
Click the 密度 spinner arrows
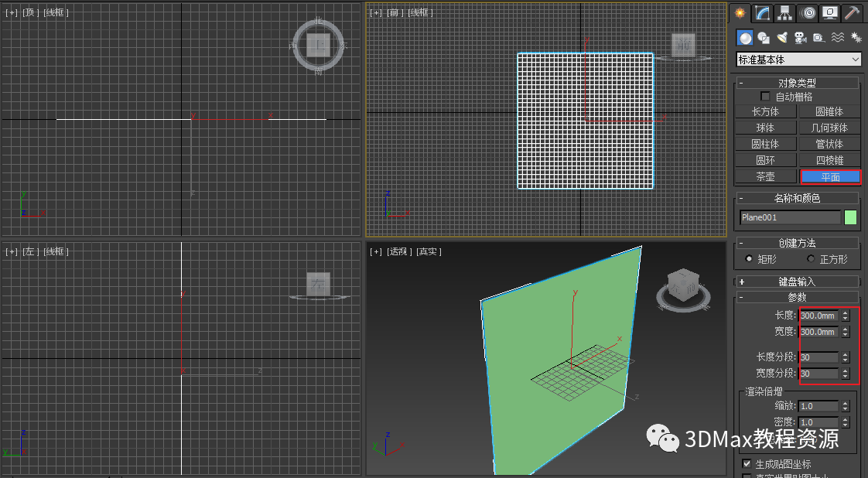(846, 422)
